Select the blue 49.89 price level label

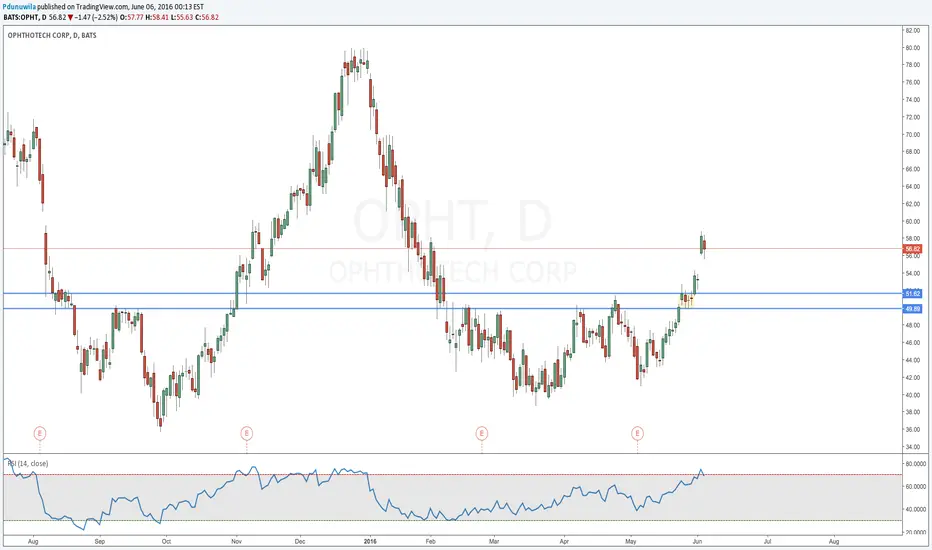(912, 309)
